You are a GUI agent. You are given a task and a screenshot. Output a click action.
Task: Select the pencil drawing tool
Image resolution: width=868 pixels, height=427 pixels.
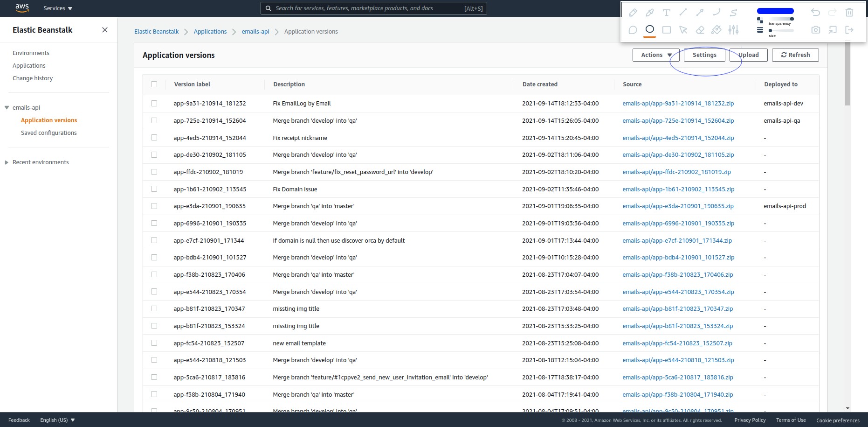633,13
